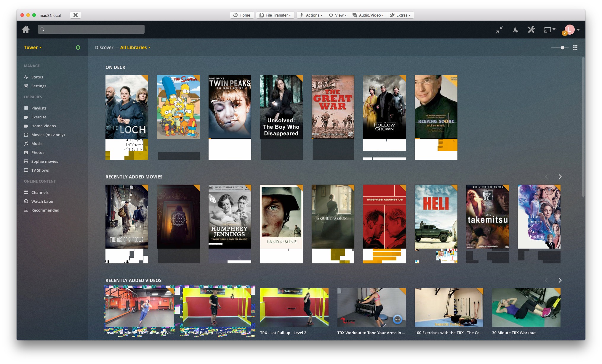Image resolution: width=602 pixels, height=364 pixels.
Task: Previous page of Recently Added Movies
Action: [546, 177]
